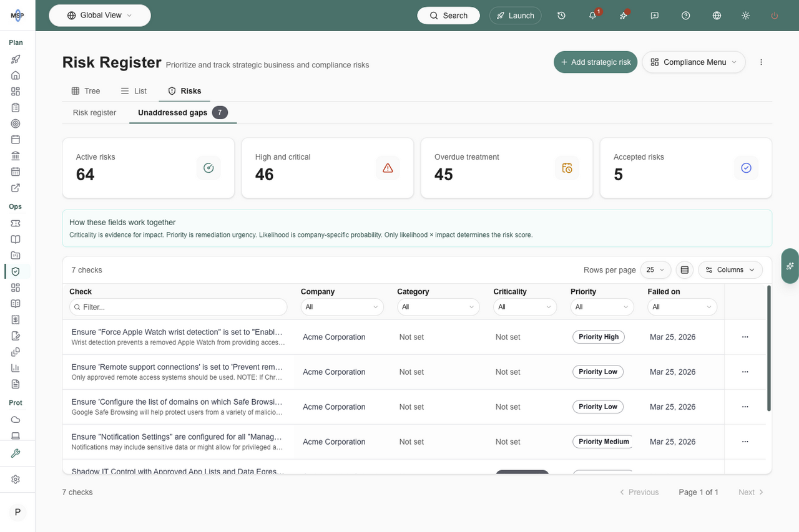Open the feedback chat-plus icon

pyautogui.click(x=655, y=16)
